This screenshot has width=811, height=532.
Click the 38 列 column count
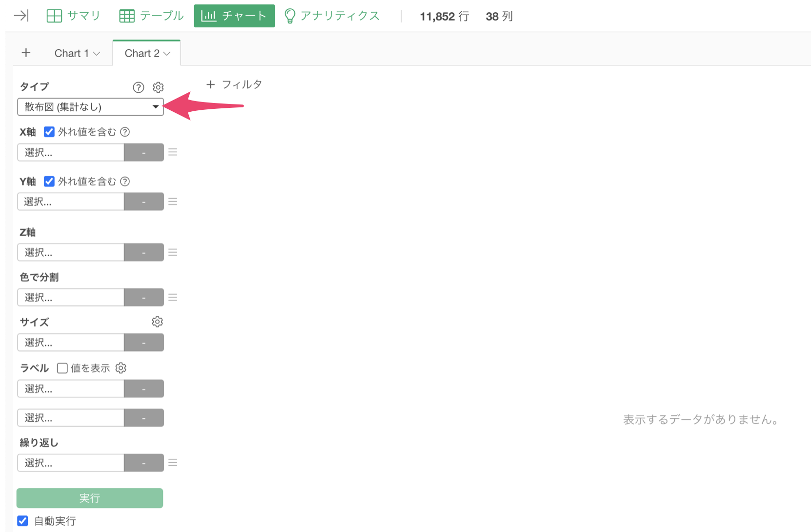499,17
